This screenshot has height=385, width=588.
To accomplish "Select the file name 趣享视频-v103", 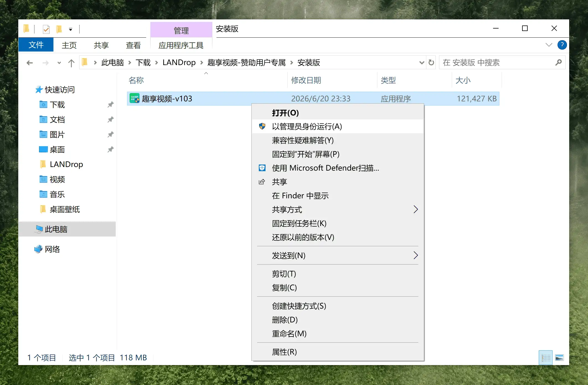I will pyautogui.click(x=167, y=99).
